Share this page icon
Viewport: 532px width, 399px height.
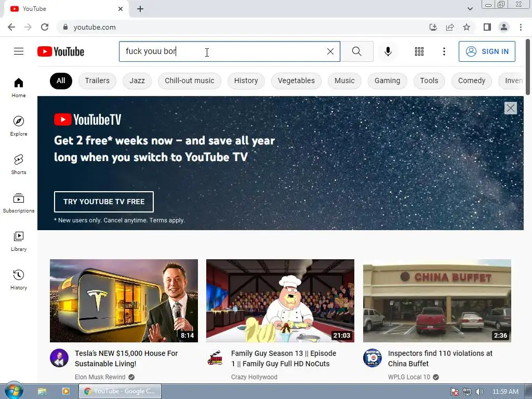450,27
